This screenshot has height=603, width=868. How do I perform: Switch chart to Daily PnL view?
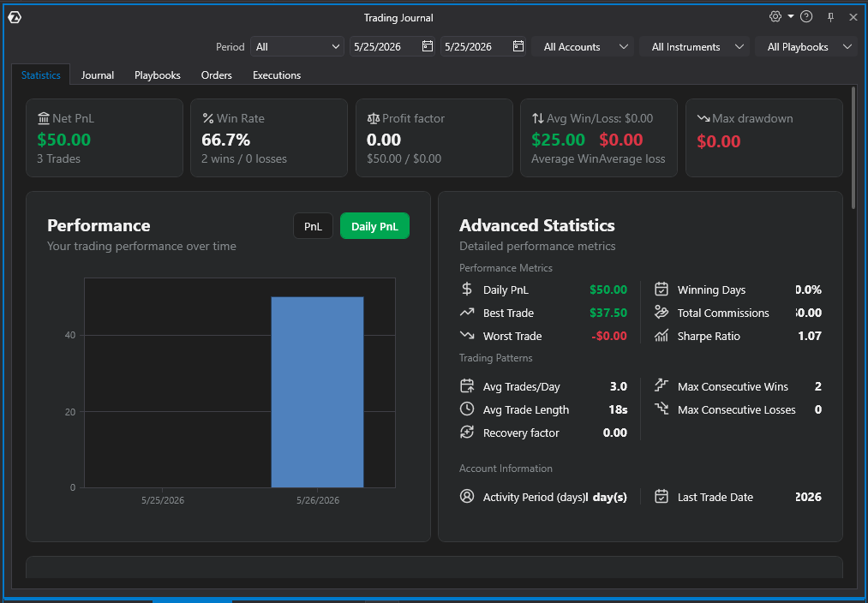tap(374, 226)
